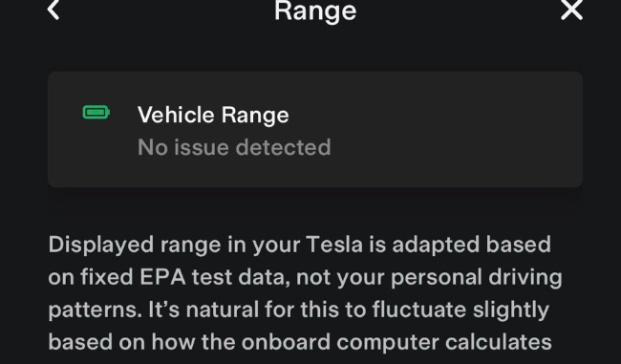This screenshot has height=364, width=621.
Task: Click the word 'Tesla' in the description
Action: click(x=334, y=245)
